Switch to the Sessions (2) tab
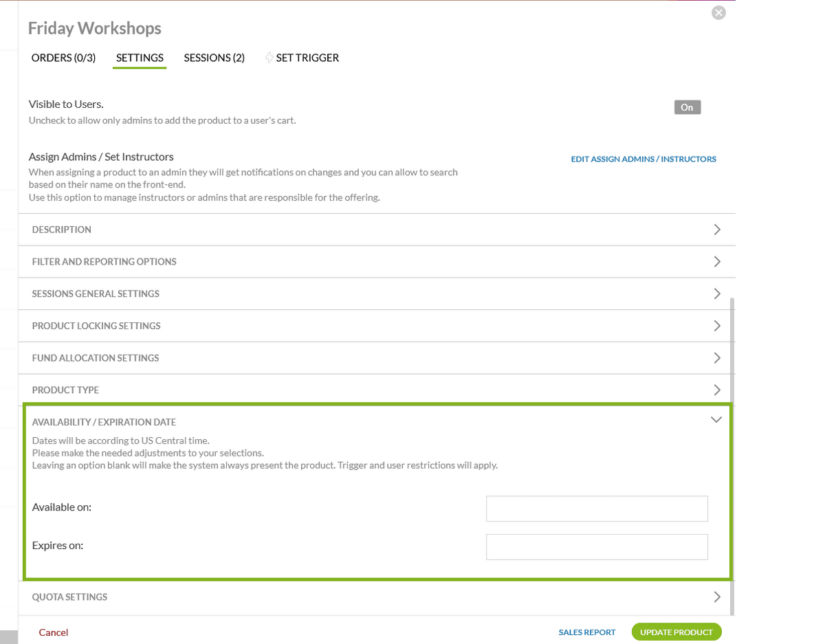 [x=214, y=58]
